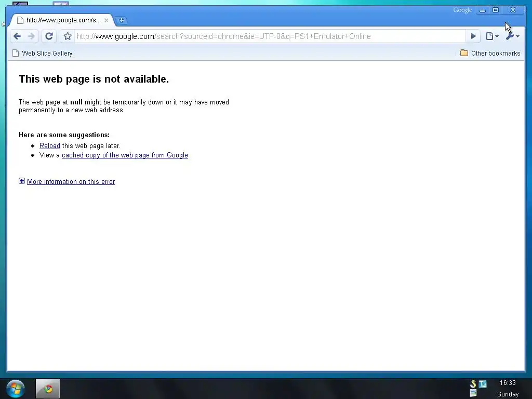Open the cached copy of the web page link
The height and width of the screenshot is (399, 532).
125,155
